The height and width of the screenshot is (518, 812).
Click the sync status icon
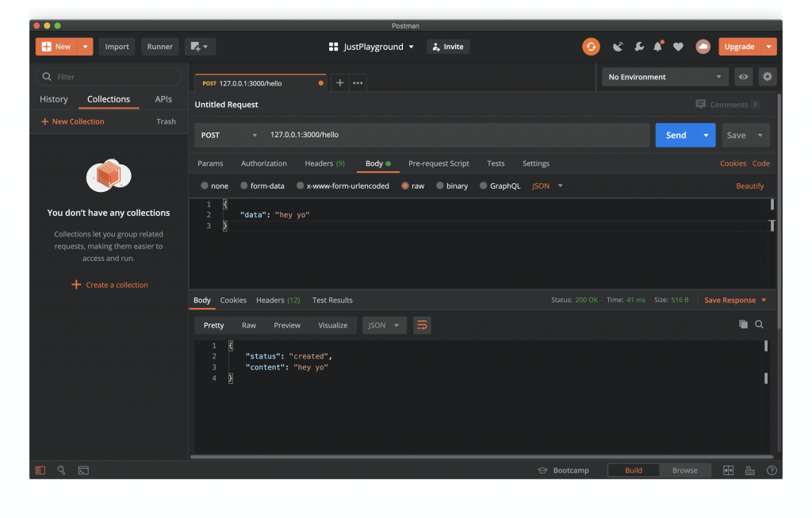(591, 47)
